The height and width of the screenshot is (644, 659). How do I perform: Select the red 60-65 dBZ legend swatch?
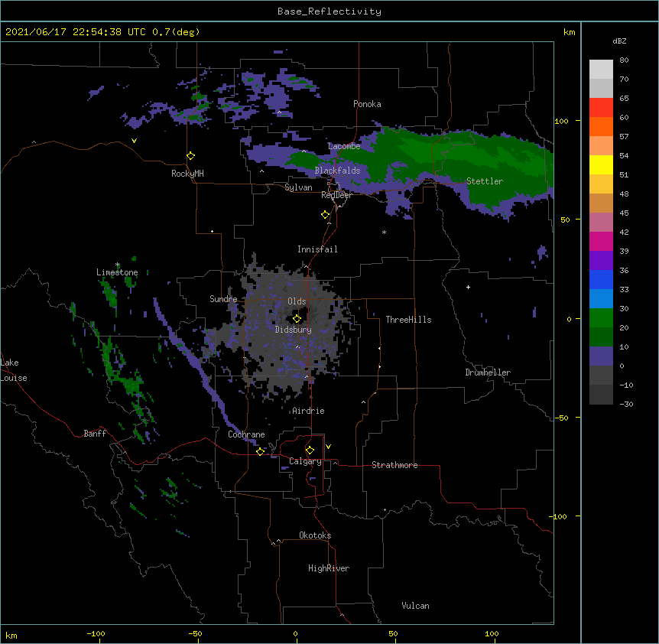click(601, 108)
